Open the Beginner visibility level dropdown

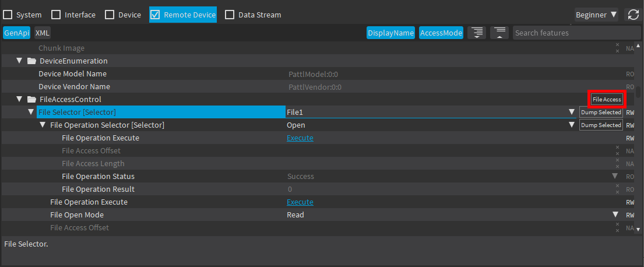tap(596, 15)
